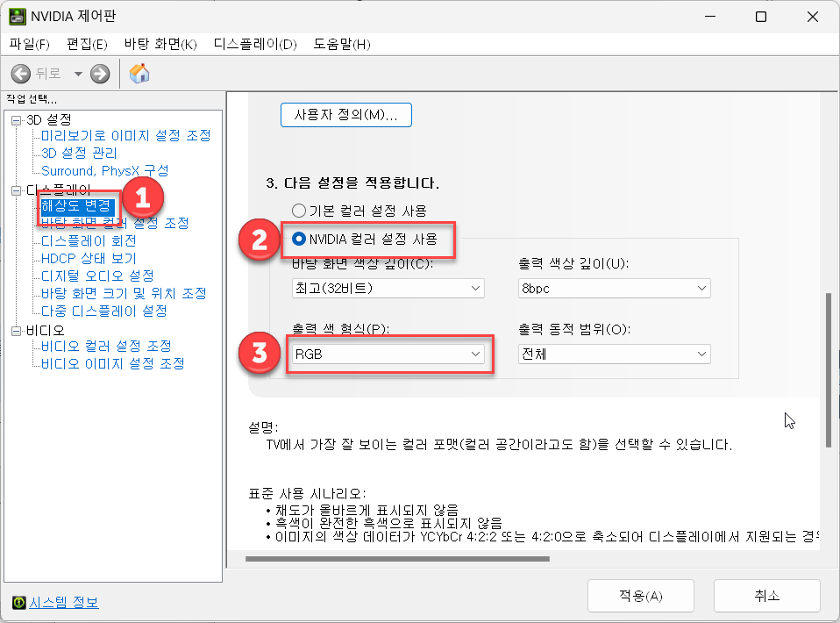Select 비디오 이미지 설정 조정 in the tree
Screen dimensions: 840x623
click(113, 364)
